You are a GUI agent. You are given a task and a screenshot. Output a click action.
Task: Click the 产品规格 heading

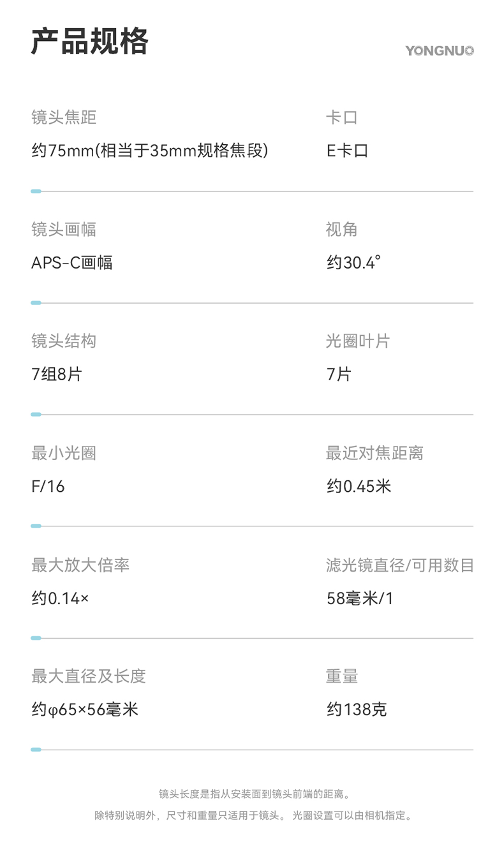coord(90,42)
